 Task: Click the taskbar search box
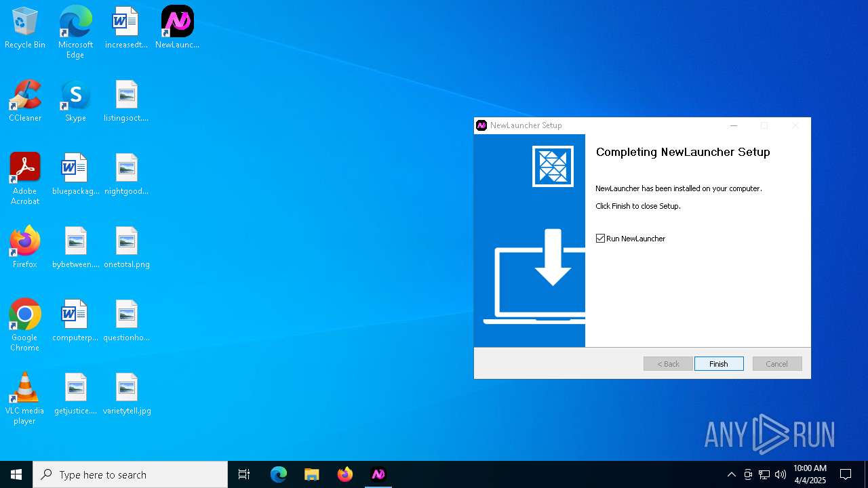[x=130, y=474]
